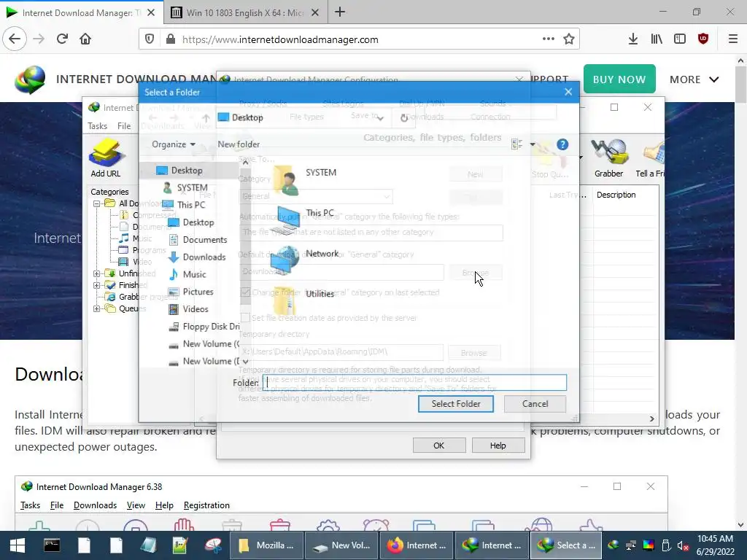Bookmark this page with star icon
The image size is (747, 560).
pos(569,39)
